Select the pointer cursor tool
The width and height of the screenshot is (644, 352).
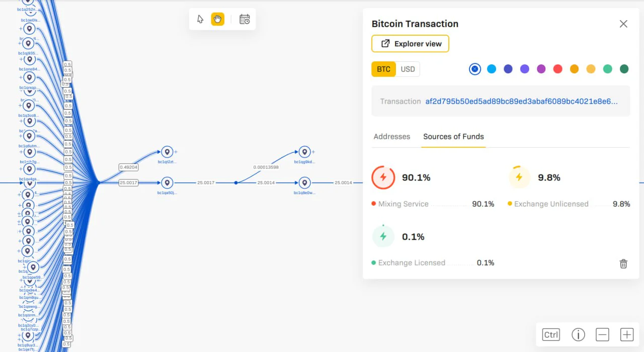click(200, 19)
